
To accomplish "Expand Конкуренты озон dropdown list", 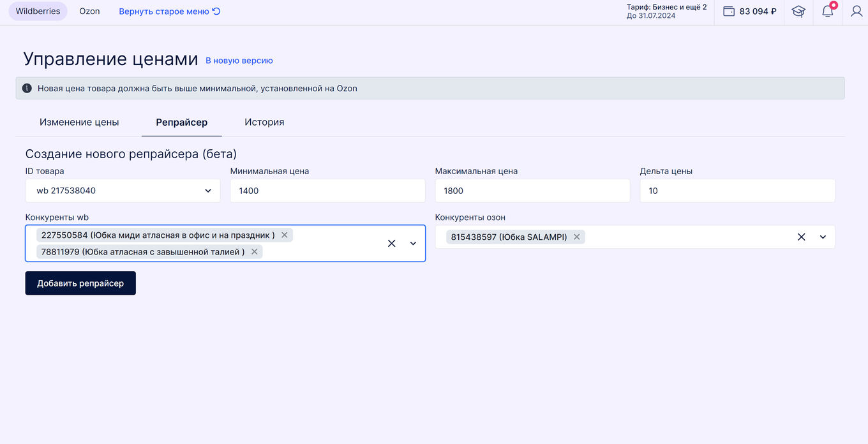I will pyautogui.click(x=823, y=237).
